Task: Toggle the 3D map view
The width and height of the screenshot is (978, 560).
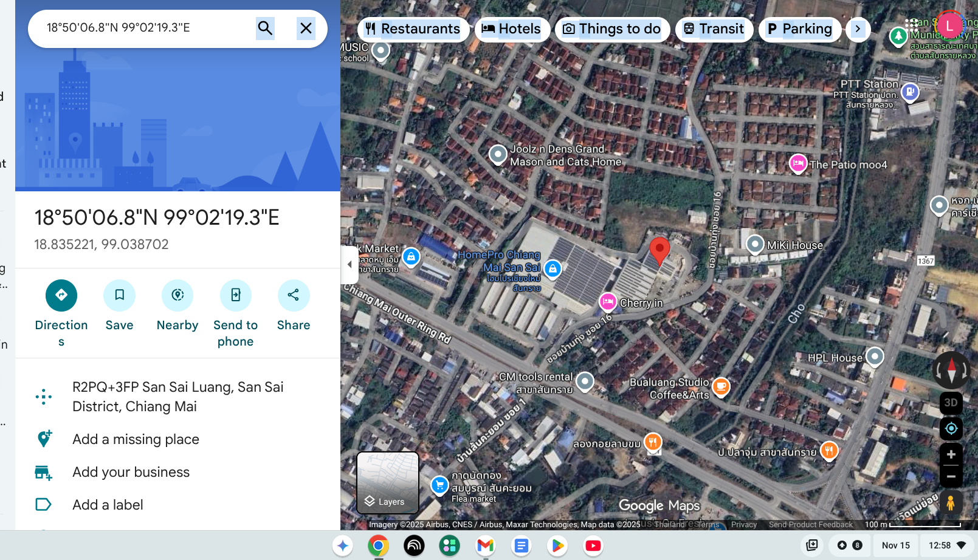Action: pyautogui.click(x=951, y=403)
